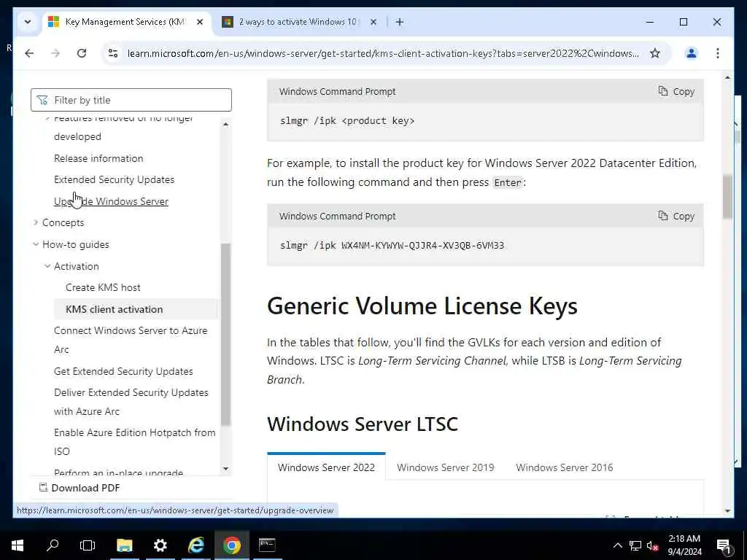Open File Explorer from the taskbar
Viewport: 747px width, 560px height.
click(x=124, y=545)
